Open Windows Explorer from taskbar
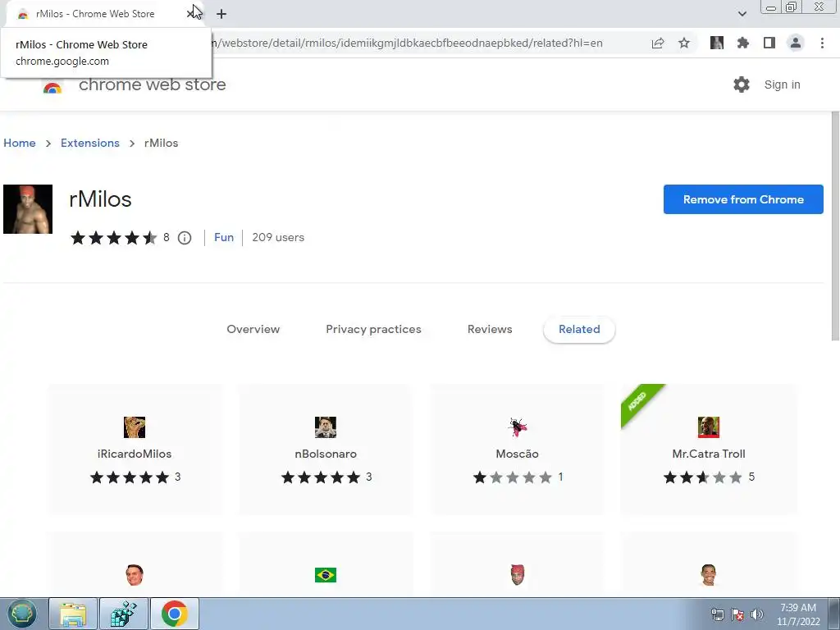This screenshot has width=840, height=630. (x=73, y=614)
